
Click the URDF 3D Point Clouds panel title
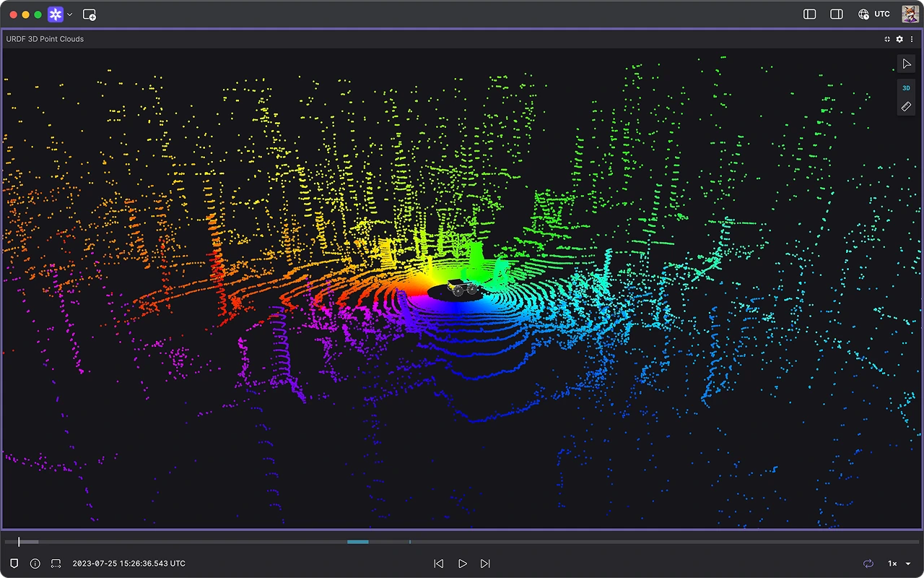click(x=45, y=39)
